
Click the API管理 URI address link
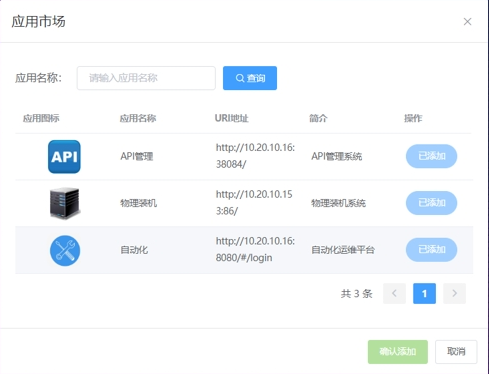point(255,156)
